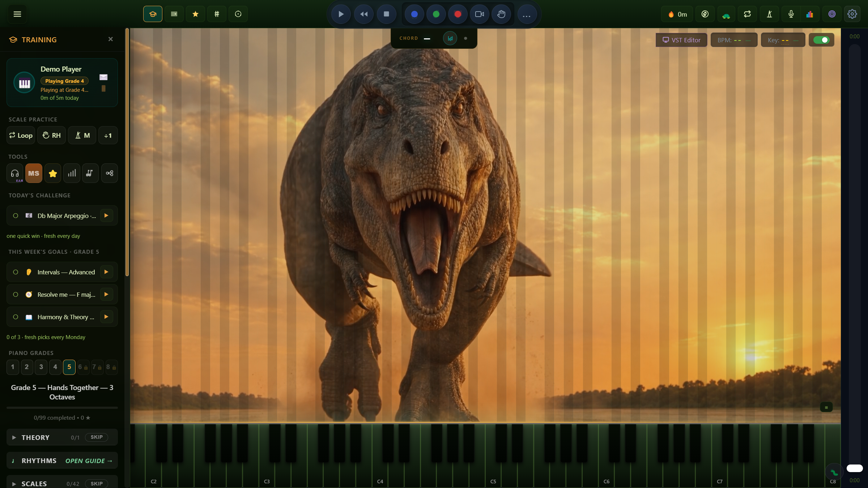Start the Harmony & Theory goal
Image resolution: width=868 pixels, height=488 pixels.
106,317
